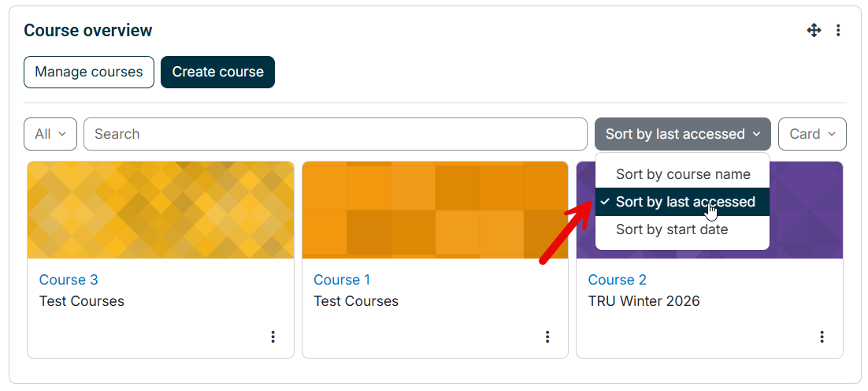
Task: Click the checkmark beside Sort by last accessed
Action: 605,202
